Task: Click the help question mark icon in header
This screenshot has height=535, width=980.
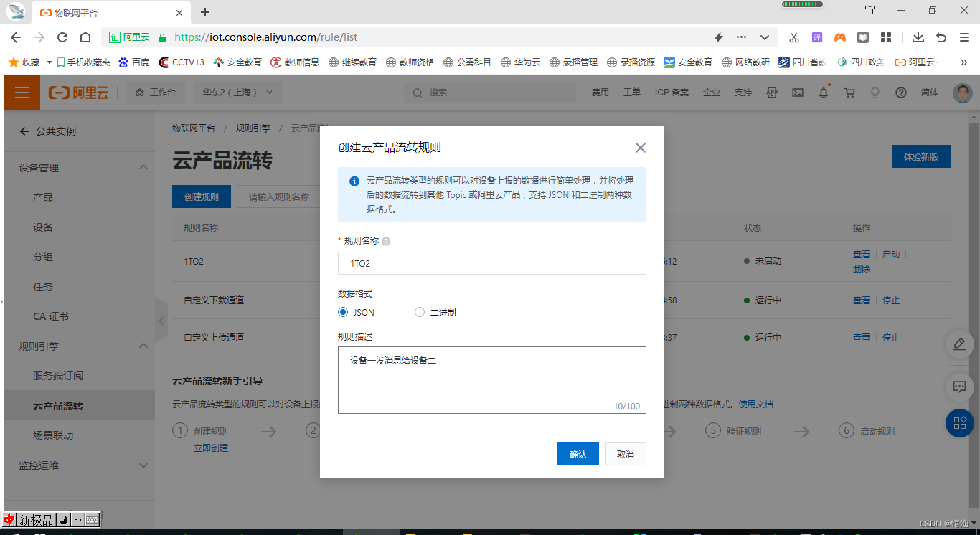Action: [901, 93]
